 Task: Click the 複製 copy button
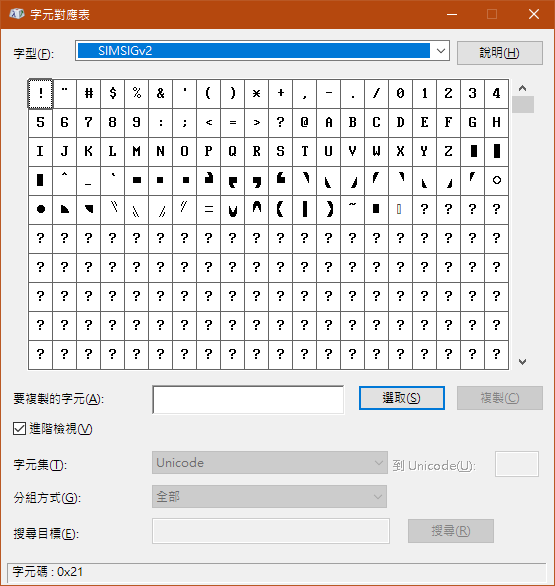point(500,398)
